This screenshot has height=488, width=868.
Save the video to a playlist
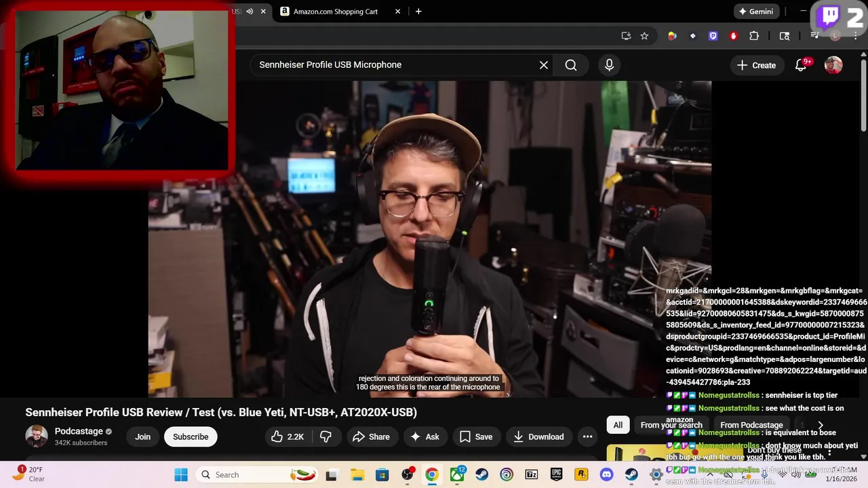[476, 436]
